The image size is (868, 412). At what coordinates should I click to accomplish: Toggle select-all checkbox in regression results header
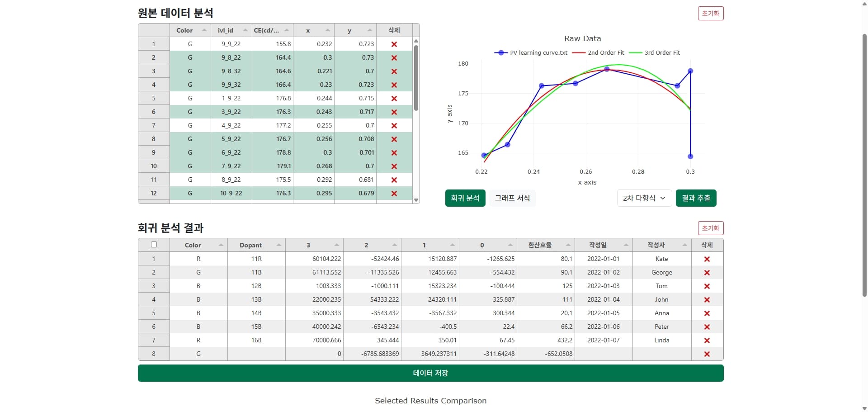[154, 245]
